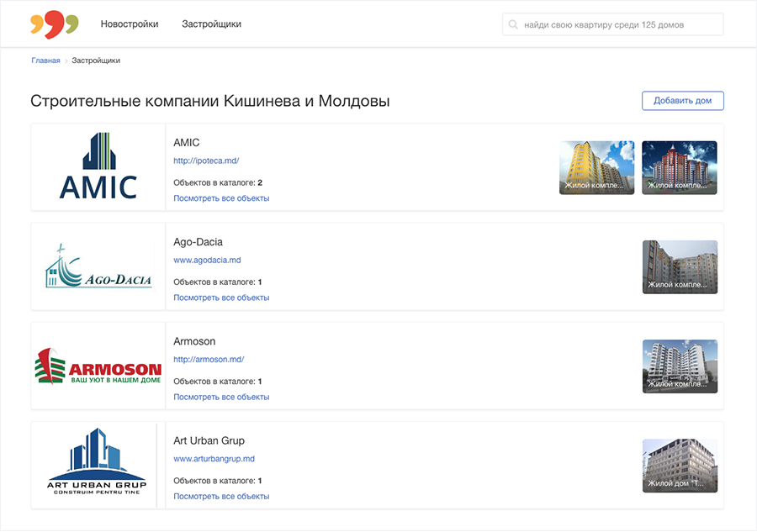Open the AMIC company logo

98,166
